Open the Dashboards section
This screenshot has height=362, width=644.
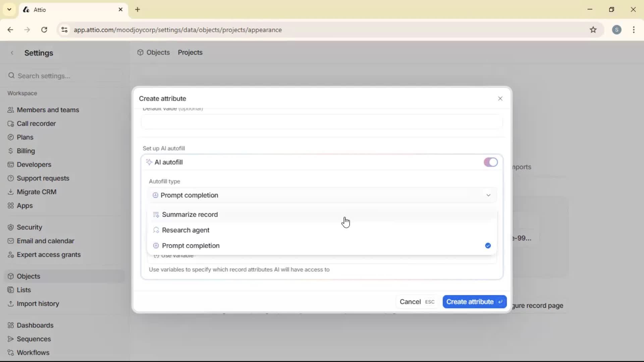[x=35, y=325]
